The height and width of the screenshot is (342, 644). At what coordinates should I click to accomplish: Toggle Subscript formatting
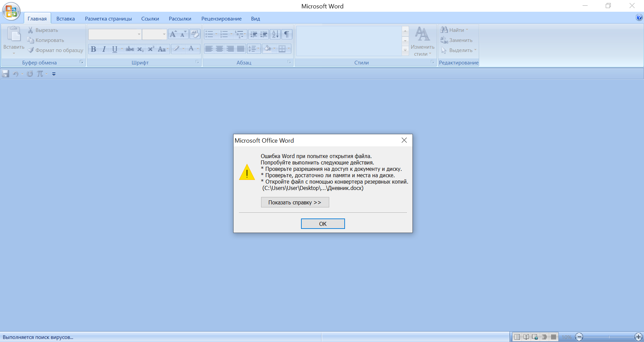point(140,49)
